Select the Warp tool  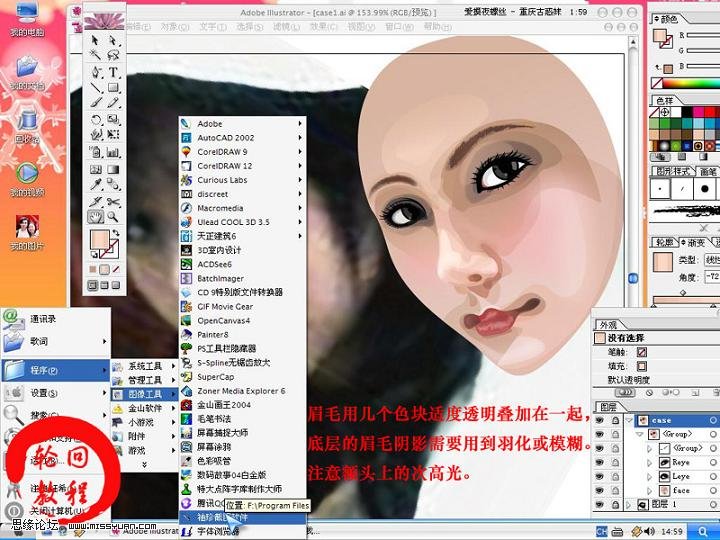point(96,135)
